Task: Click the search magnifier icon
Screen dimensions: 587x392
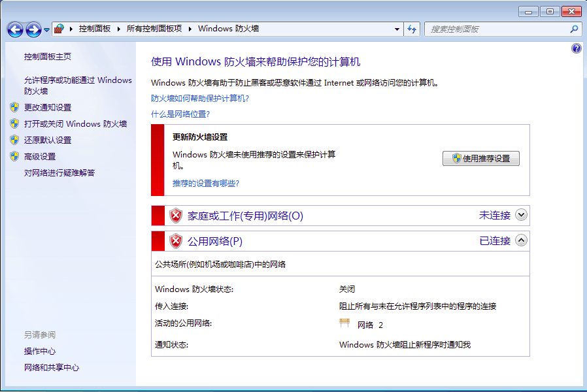Action: pyautogui.click(x=574, y=29)
